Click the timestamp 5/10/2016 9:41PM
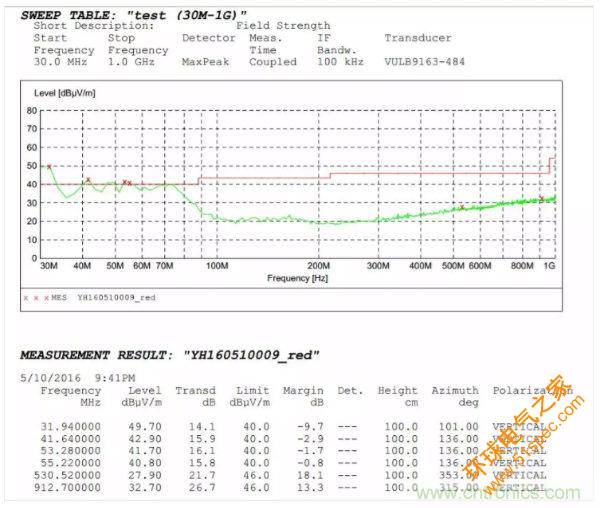Screen dimensions: 600x508 [x=78, y=378]
